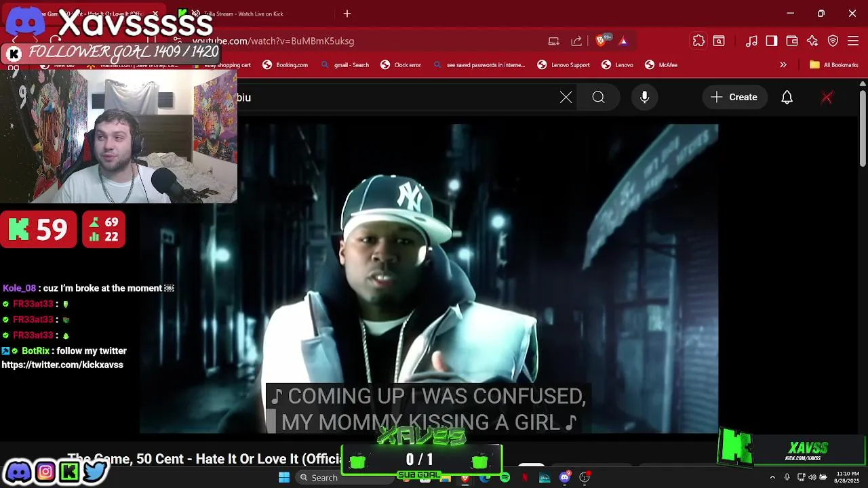Open the Prime Video taskbar icon
868x488 pixels.
tap(545, 478)
